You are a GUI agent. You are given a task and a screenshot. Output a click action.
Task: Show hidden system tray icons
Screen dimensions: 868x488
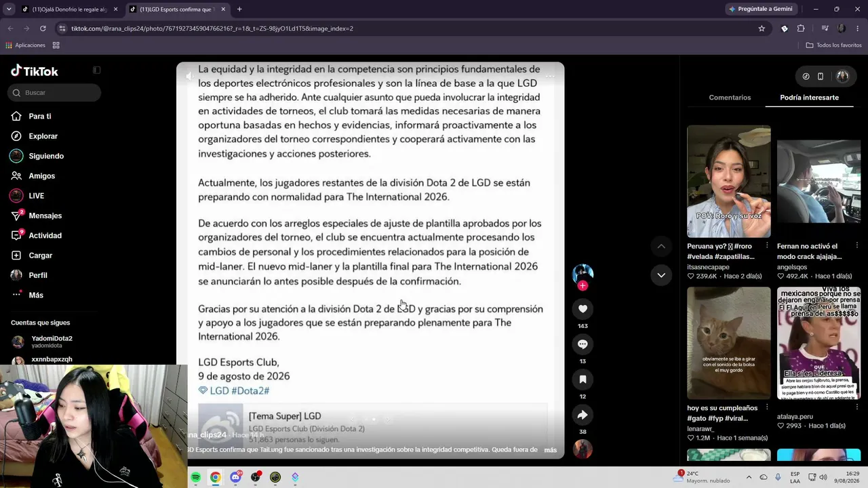(749, 477)
